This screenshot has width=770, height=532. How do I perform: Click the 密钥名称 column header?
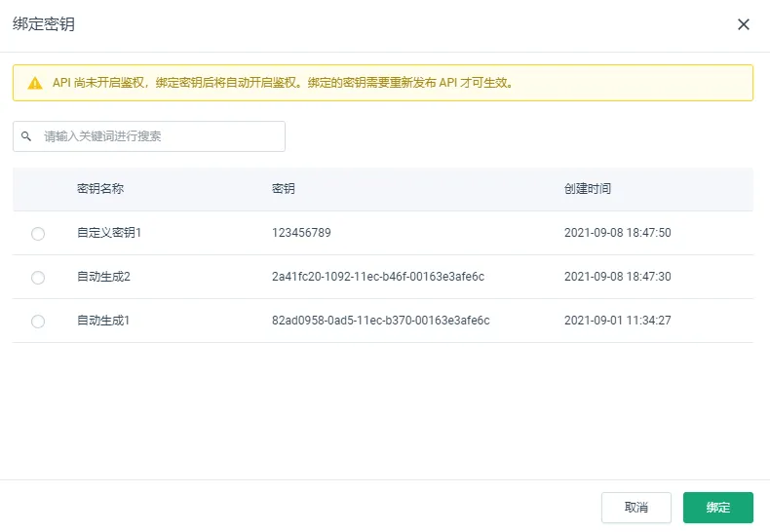pyautogui.click(x=100, y=188)
